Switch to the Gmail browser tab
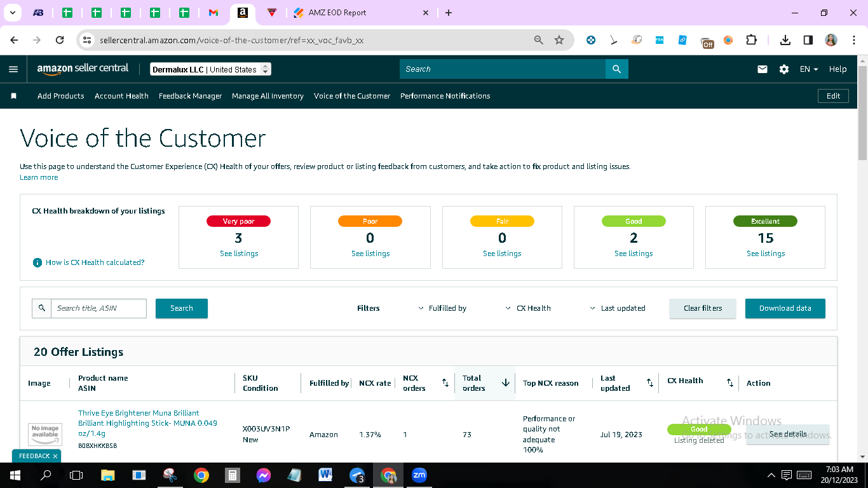Screen dimensions: 868x488 pyautogui.click(x=214, y=13)
